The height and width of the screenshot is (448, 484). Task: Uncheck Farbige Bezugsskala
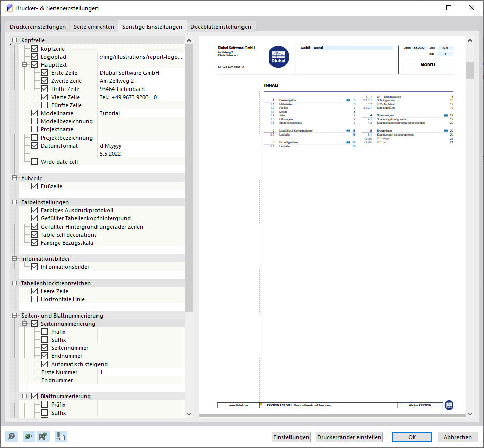[34, 243]
